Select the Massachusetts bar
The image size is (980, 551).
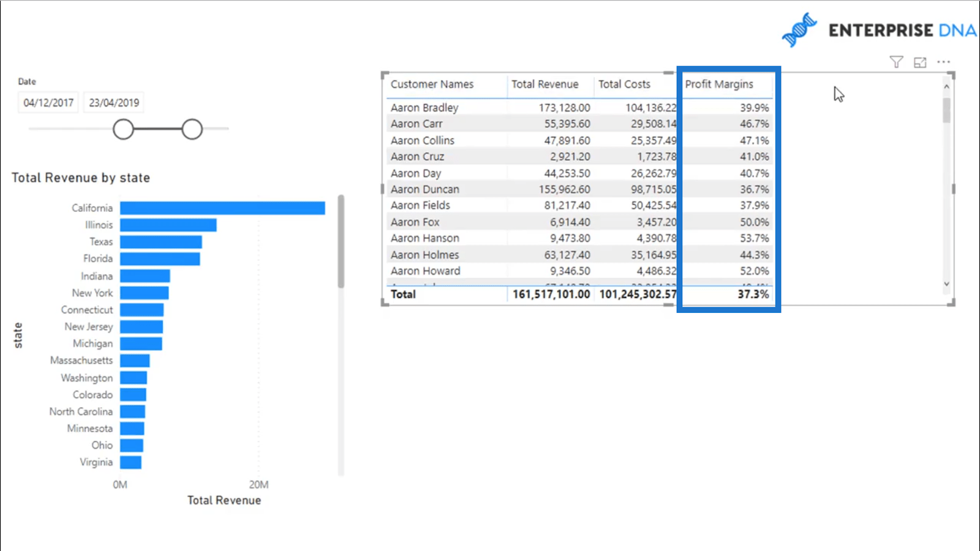pos(135,361)
